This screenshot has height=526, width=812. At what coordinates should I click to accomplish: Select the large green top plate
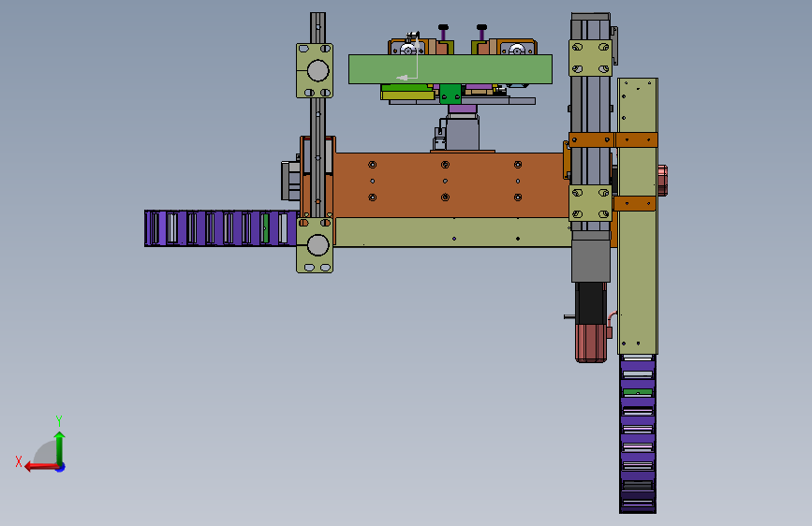pyautogui.click(x=450, y=69)
